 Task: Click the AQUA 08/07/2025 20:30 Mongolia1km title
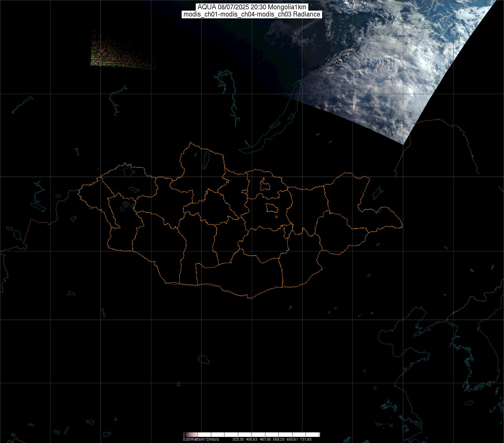[252, 7]
